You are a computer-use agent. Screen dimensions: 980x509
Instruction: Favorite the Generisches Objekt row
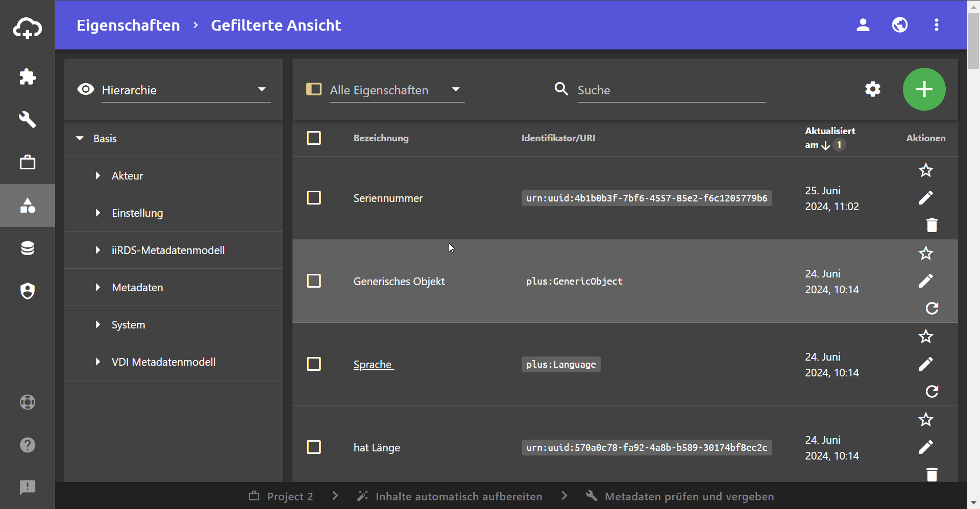click(926, 253)
